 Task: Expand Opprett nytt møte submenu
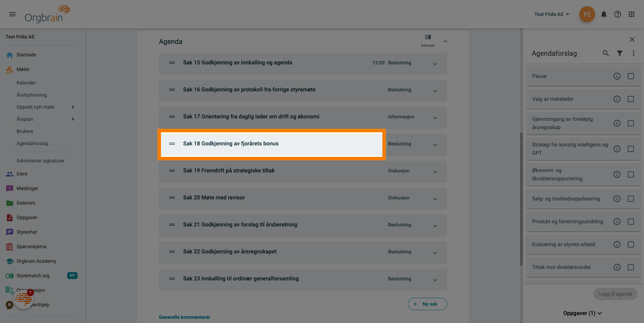pyautogui.click(x=73, y=107)
